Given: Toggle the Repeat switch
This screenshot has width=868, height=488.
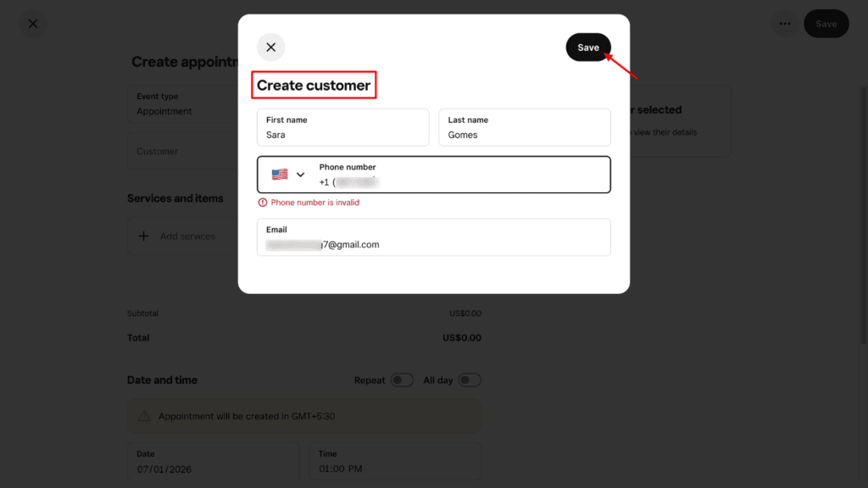Looking at the screenshot, I should 402,380.
